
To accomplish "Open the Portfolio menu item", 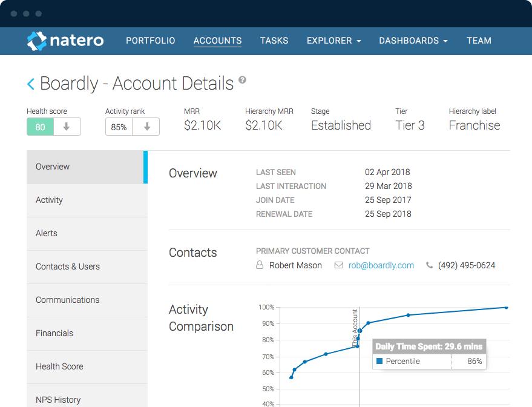I will [x=150, y=41].
